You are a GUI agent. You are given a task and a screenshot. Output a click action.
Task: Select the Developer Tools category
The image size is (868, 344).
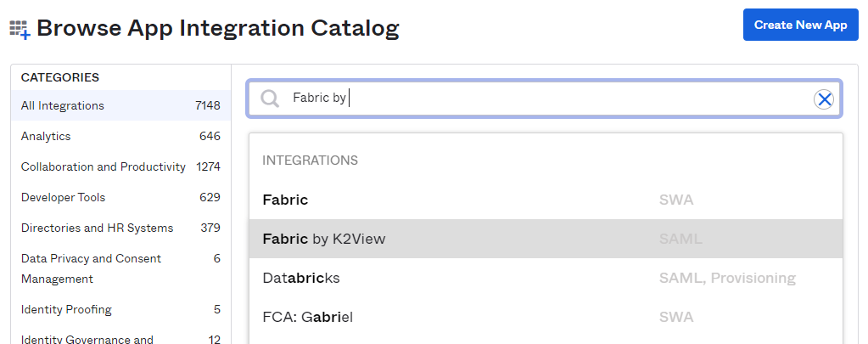coord(63,198)
